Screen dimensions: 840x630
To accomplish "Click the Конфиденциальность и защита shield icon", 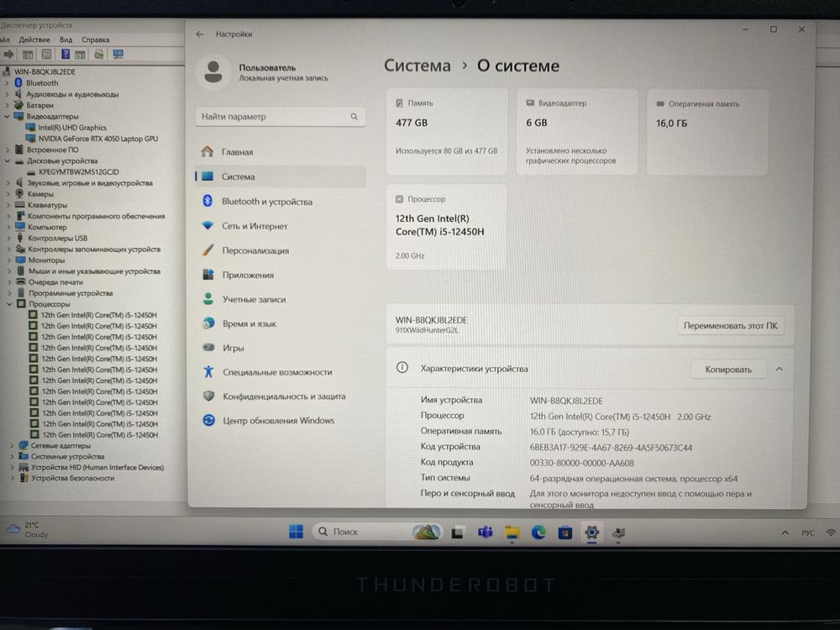I will click(x=208, y=396).
